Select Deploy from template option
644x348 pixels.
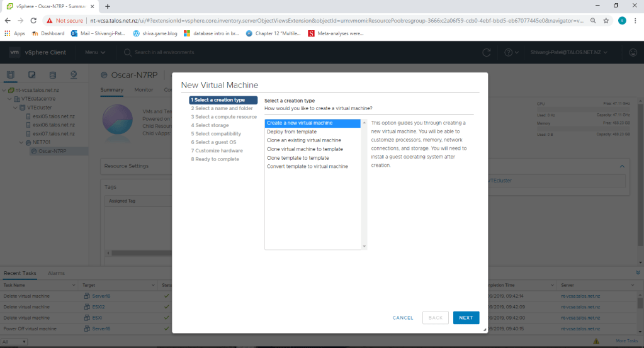click(x=291, y=132)
